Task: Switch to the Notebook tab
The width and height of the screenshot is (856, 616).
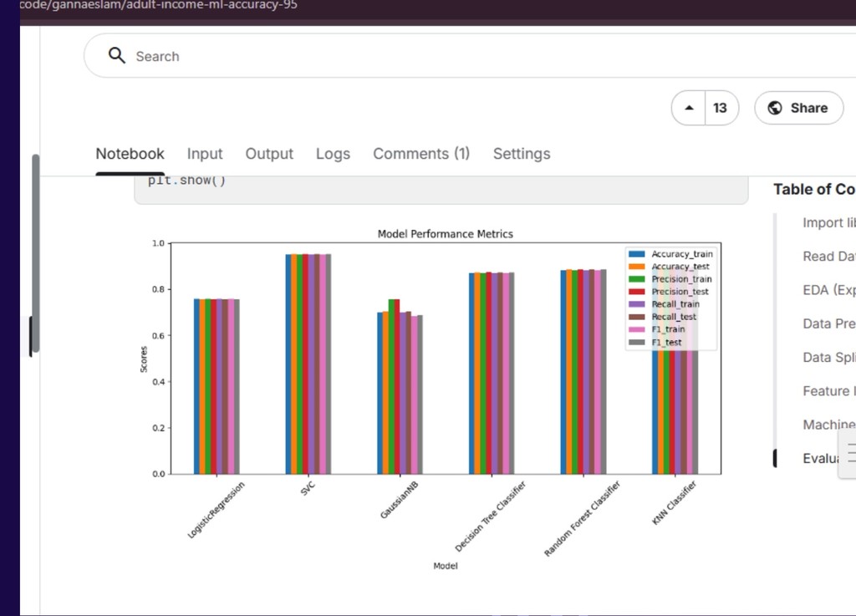Action: tap(130, 154)
